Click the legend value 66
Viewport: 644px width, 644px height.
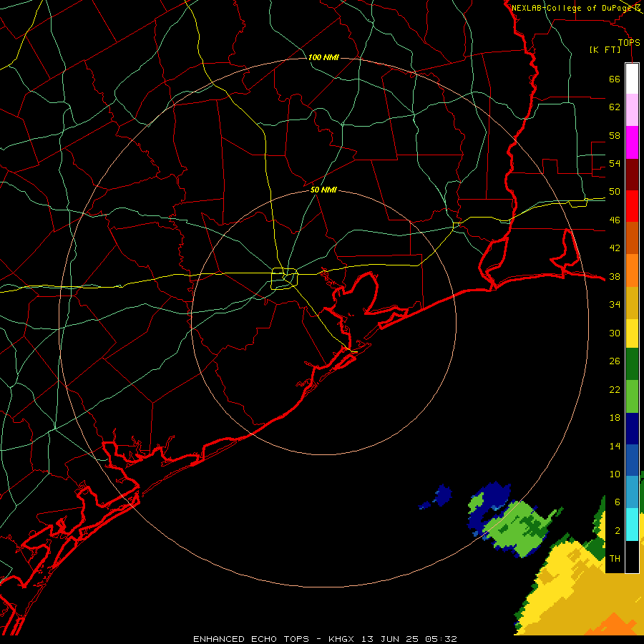[615, 79]
